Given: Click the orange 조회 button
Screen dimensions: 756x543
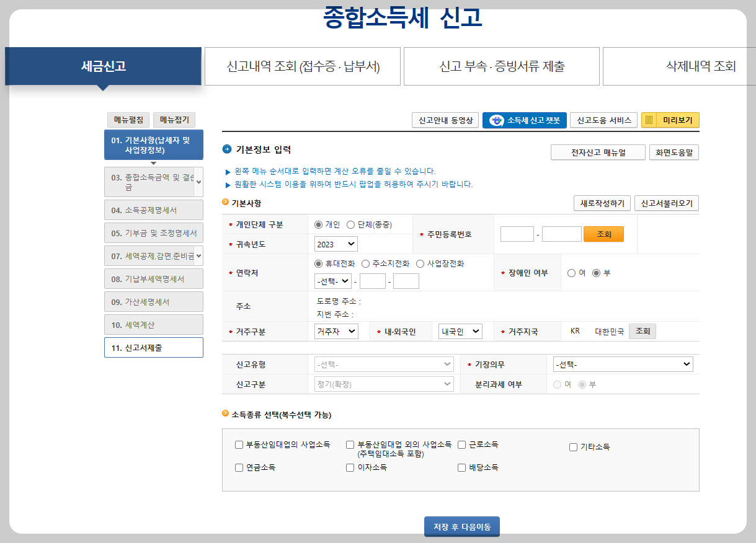Looking at the screenshot, I should click(603, 234).
